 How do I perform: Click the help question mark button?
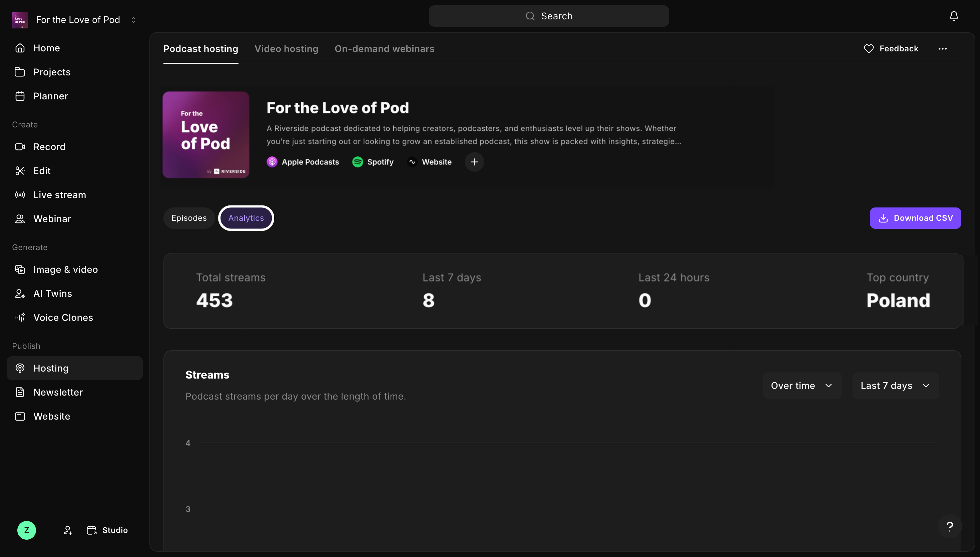949,526
